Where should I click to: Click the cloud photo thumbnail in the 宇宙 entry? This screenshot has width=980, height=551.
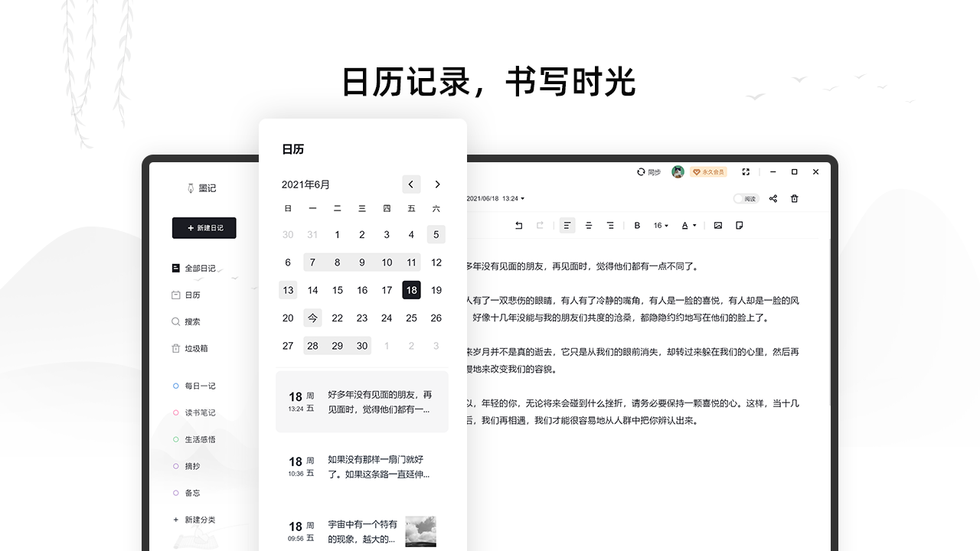[x=420, y=530]
